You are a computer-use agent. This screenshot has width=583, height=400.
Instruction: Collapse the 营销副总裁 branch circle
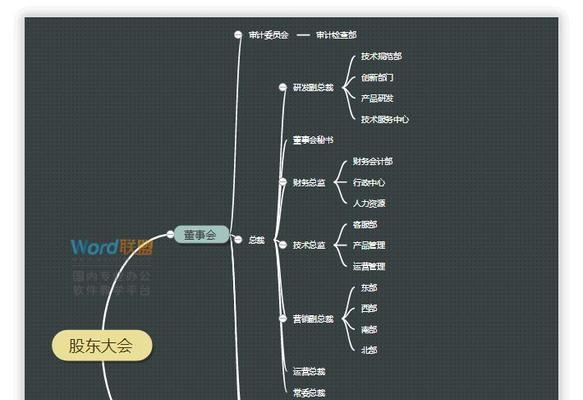pyautogui.click(x=283, y=319)
